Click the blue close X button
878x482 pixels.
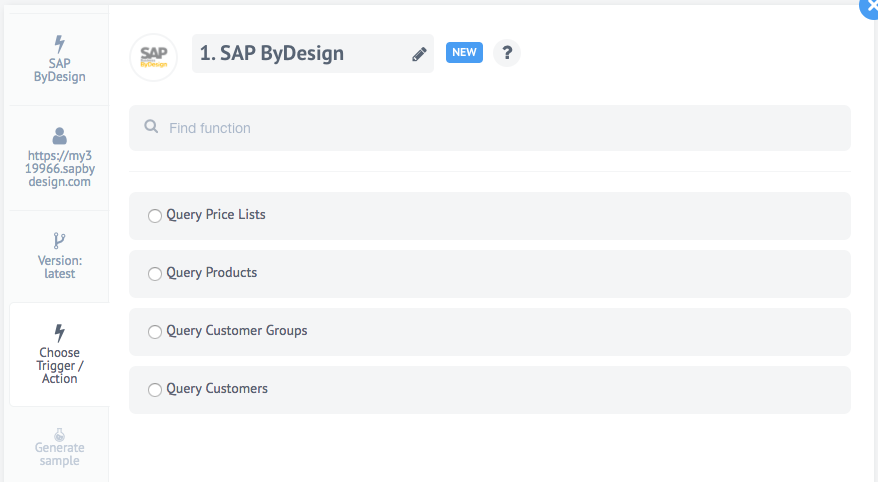pyautogui.click(x=870, y=8)
